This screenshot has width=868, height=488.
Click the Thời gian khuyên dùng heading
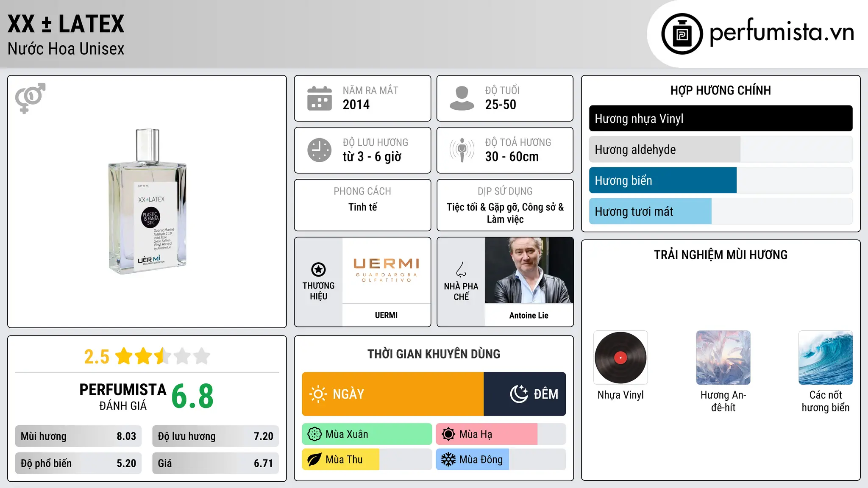coord(434,354)
